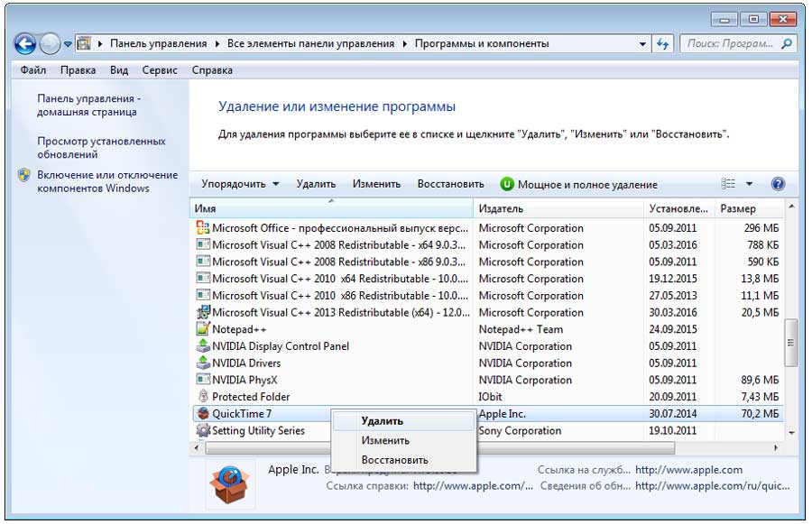Choose Изменить in the context menu
The width and height of the screenshot is (812, 524).
(403, 441)
